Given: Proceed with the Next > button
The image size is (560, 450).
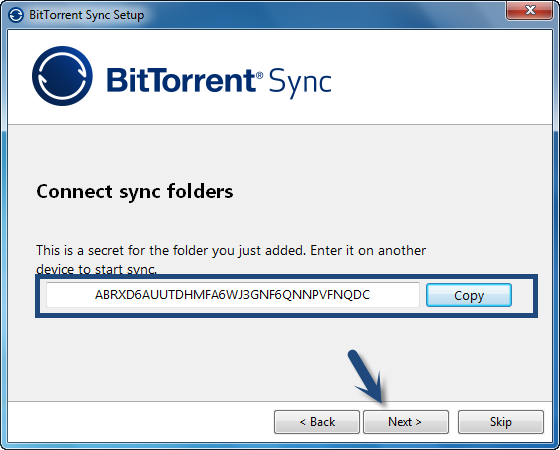Looking at the screenshot, I should (x=406, y=422).
